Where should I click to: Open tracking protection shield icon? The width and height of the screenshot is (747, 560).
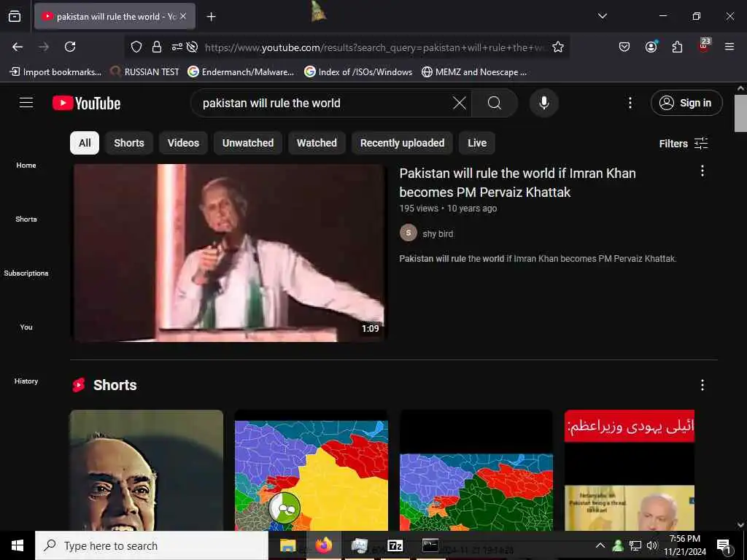[136, 47]
